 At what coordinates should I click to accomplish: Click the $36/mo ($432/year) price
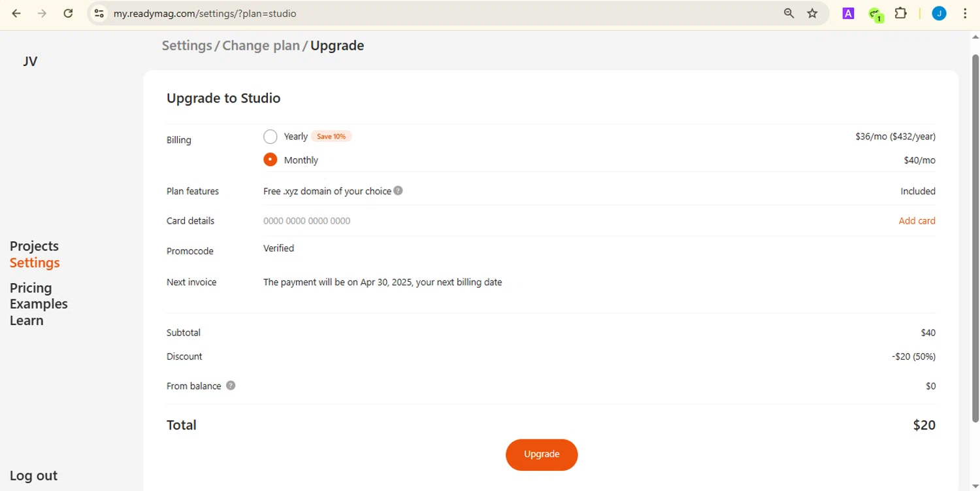895,137
